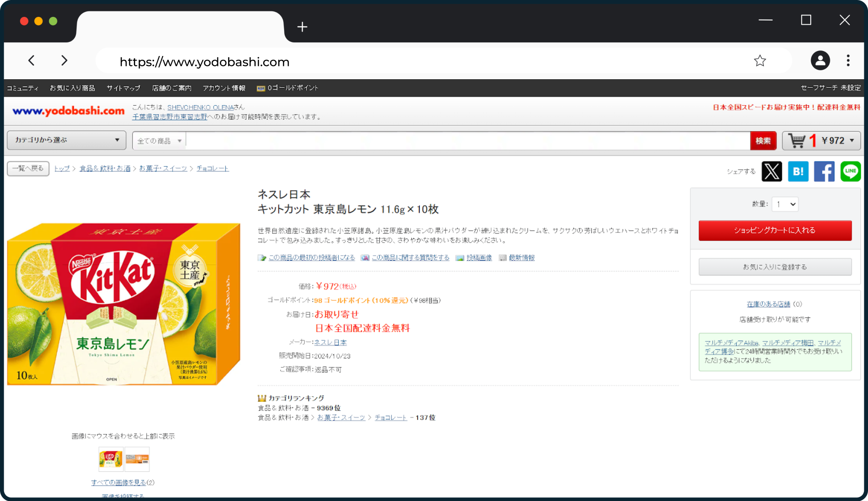The width and height of the screenshot is (868, 501).
Task: Open トップ breadcrumb link
Action: coord(62,169)
